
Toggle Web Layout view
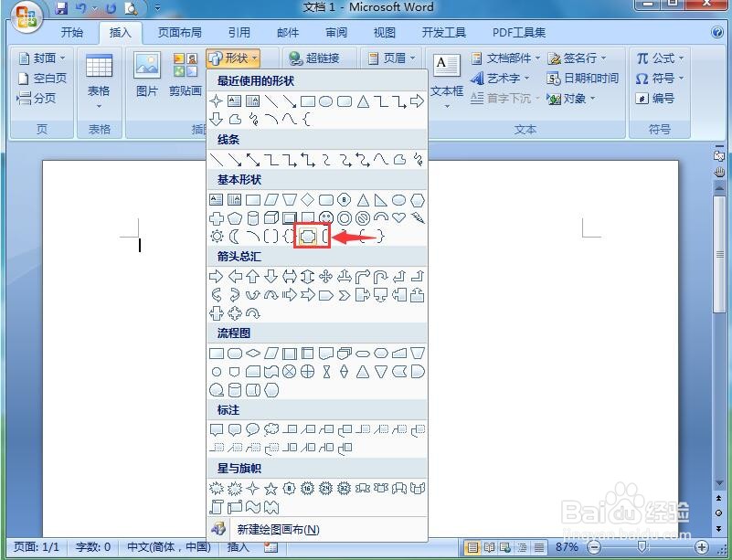tap(505, 547)
